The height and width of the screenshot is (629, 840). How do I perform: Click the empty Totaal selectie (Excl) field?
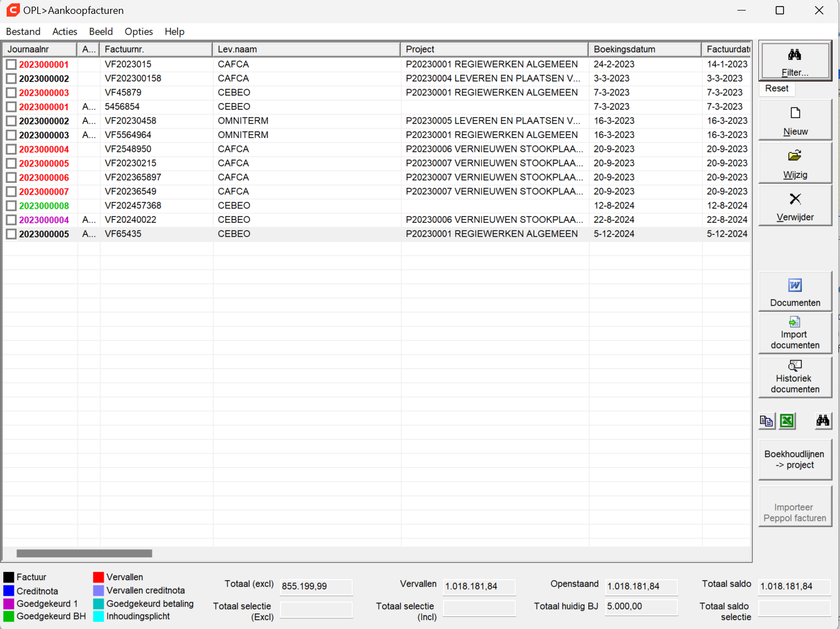point(316,610)
